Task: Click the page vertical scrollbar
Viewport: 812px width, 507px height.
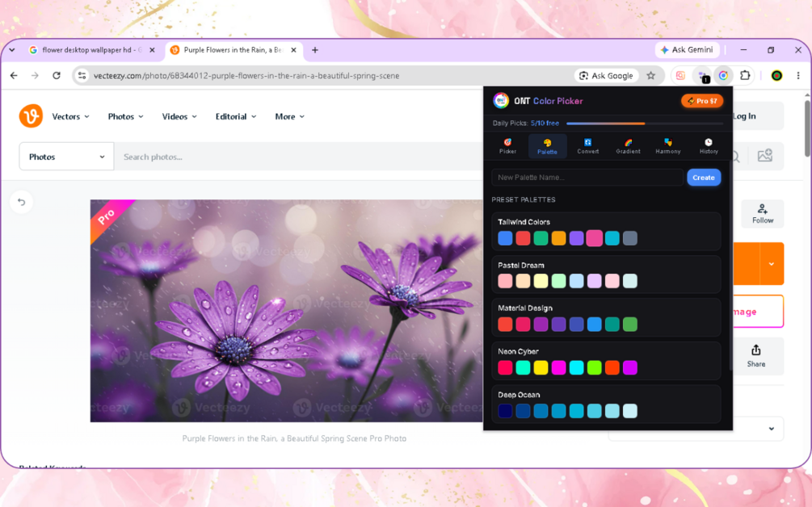Action: 807,128
